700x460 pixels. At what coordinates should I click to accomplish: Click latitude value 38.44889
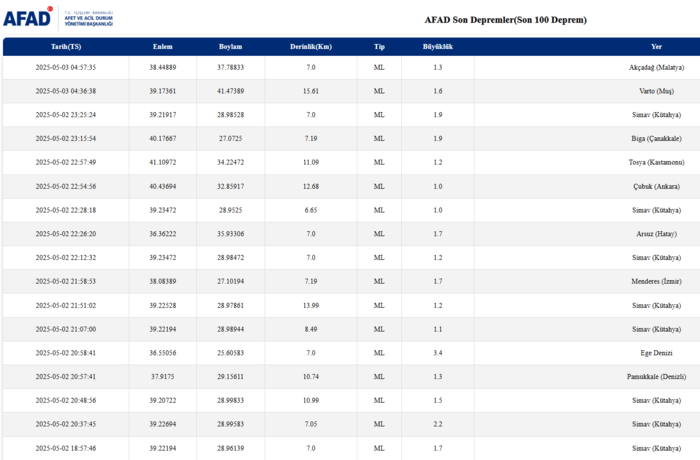point(162,67)
